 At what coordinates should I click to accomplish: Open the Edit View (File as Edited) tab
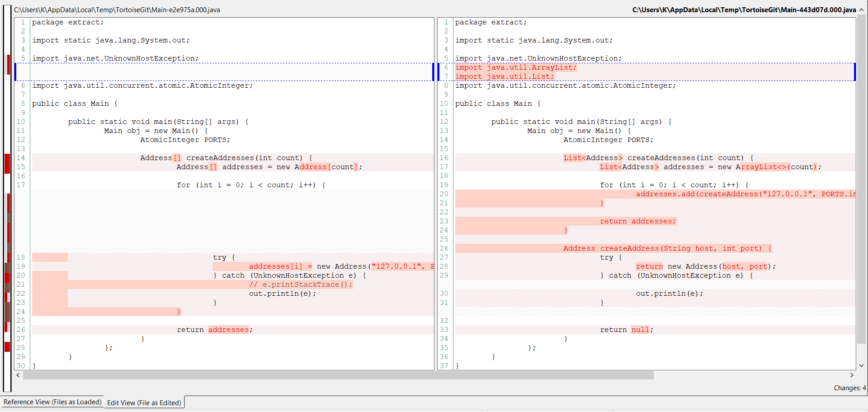pos(144,403)
